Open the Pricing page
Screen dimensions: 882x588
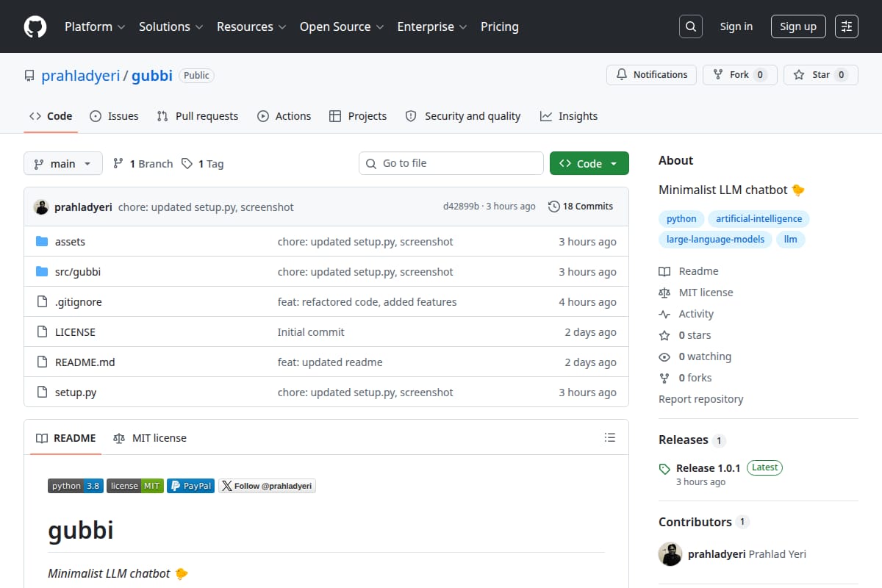tap(500, 26)
